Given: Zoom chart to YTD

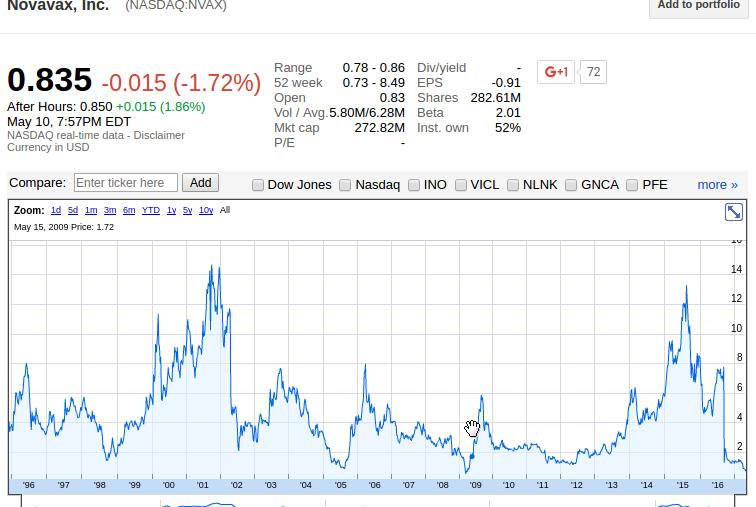Looking at the screenshot, I should click(151, 210).
